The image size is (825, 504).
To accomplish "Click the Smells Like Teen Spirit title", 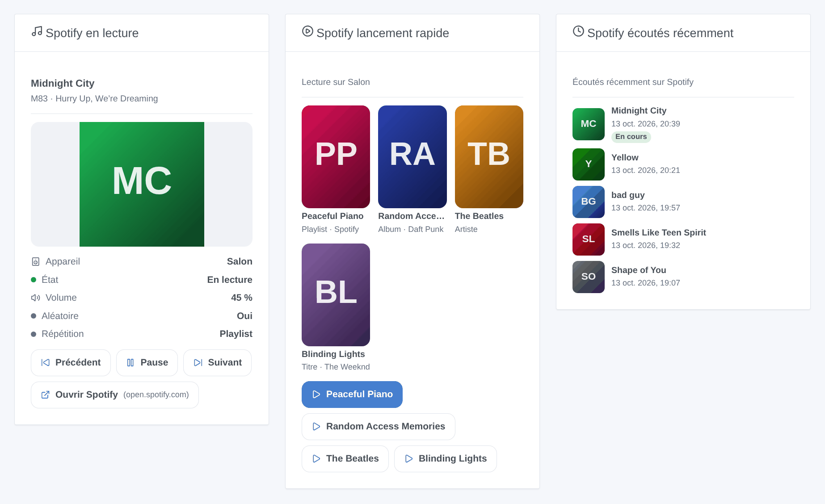I will (x=659, y=233).
